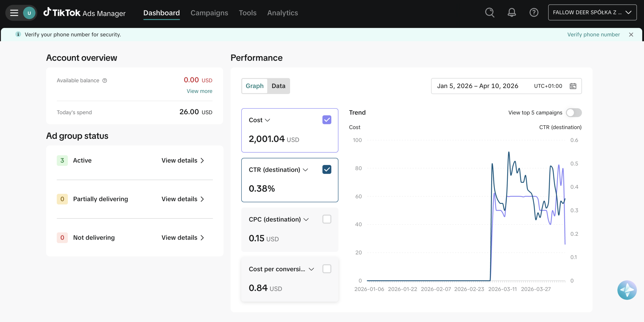Check the Cost per conversion checkbox

[327, 269]
